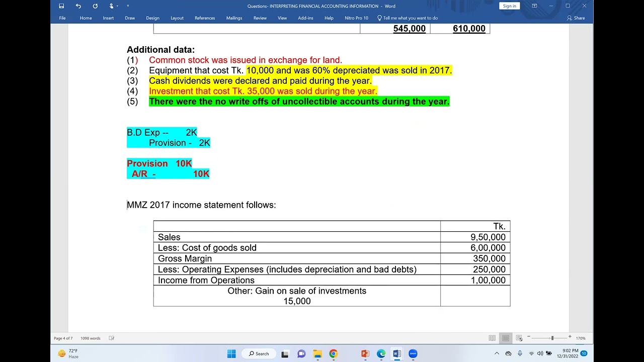Viewport: 644px width, 362px height.
Task: Open the Wi-Fi network tray icon
Action: pyautogui.click(x=531, y=353)
